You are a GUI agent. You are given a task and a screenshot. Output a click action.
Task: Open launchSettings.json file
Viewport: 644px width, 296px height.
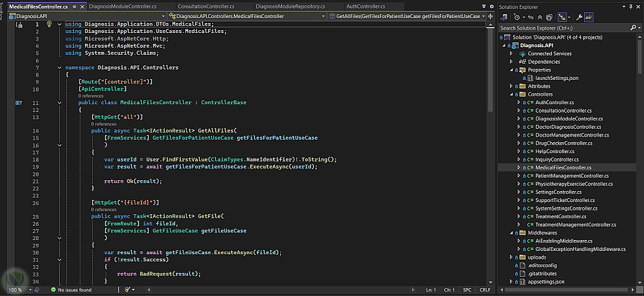[x=558, y=78]
